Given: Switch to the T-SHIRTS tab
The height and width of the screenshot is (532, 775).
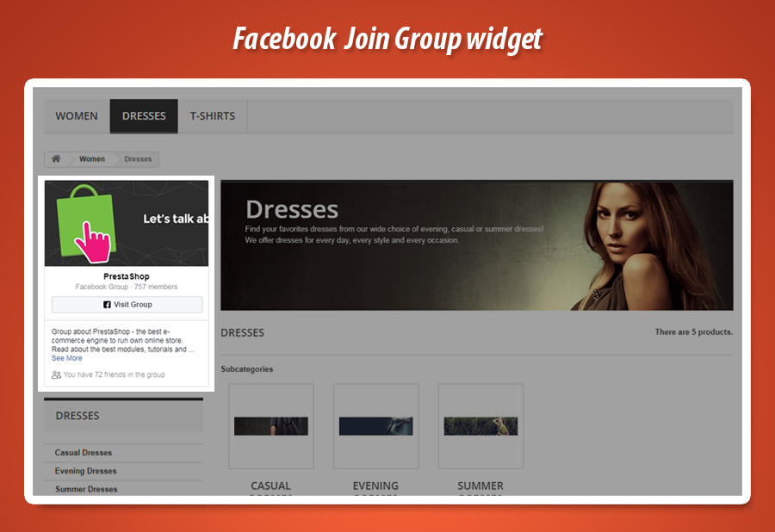Looking at the screenshot, I should 212,115.
